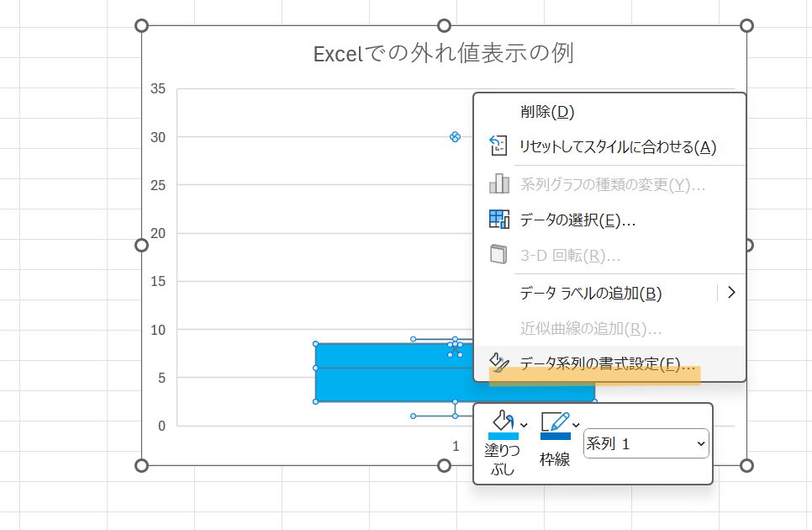Click the change series chart type icon
812x530 pixels.
tap(498, 183)
